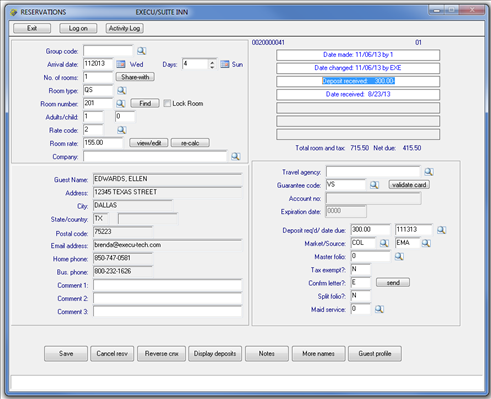Open the Arrival date calendar picker
Image resolution: width=491 pixels, height=399 pixels.
tap(121, 64)
